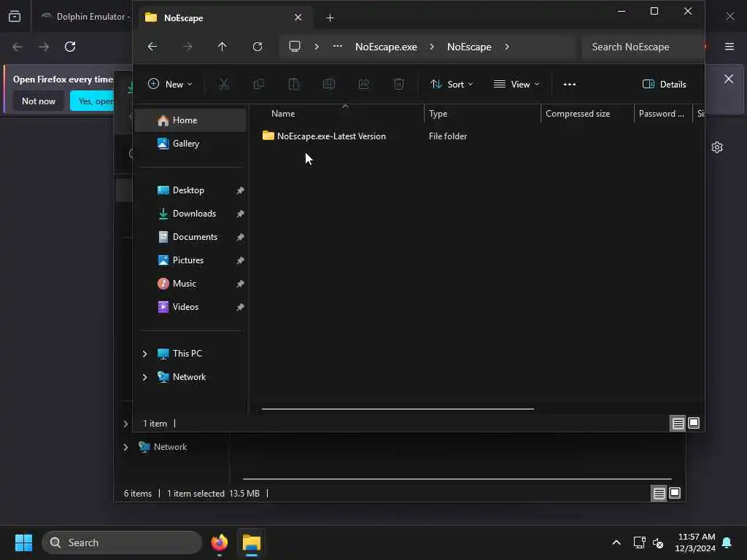Open the See more ellipsis menu
The width and height of the screenshot is (747, 560).
tap(569, 85)
